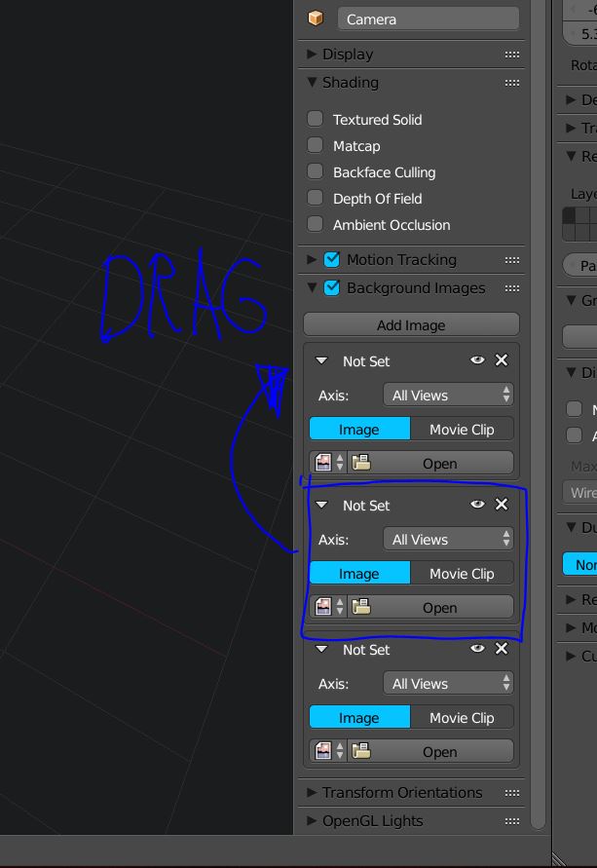The image size is (597, 868).
Task: Collapse the bottom Not Set background image entry
Action: (x=321, y=649)
